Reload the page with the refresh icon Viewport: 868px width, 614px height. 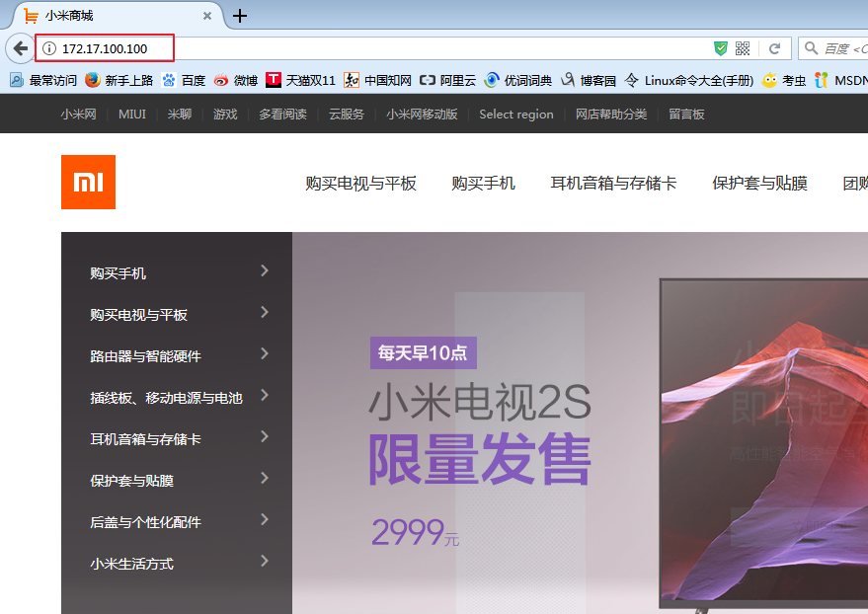[x=774, y=48]
